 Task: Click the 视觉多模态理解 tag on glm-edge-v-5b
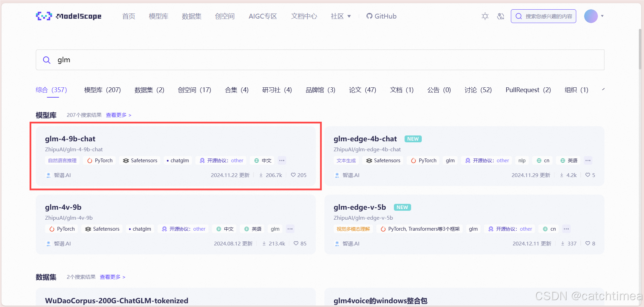tap(353, 229)
